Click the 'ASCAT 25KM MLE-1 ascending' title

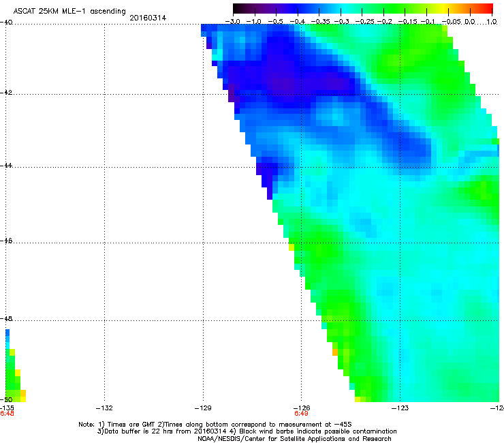[x=69, y=11]
